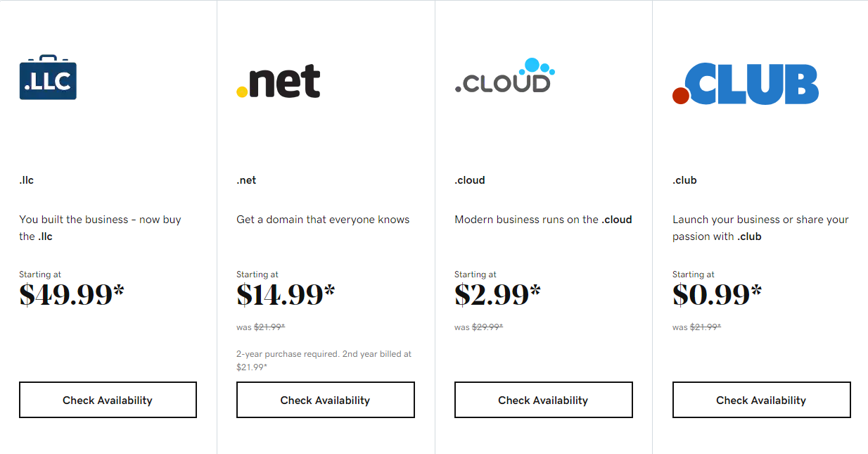This screenshot has height=454, width=868.
Task: Select the .net domain name heading
Action: point(246,180)
